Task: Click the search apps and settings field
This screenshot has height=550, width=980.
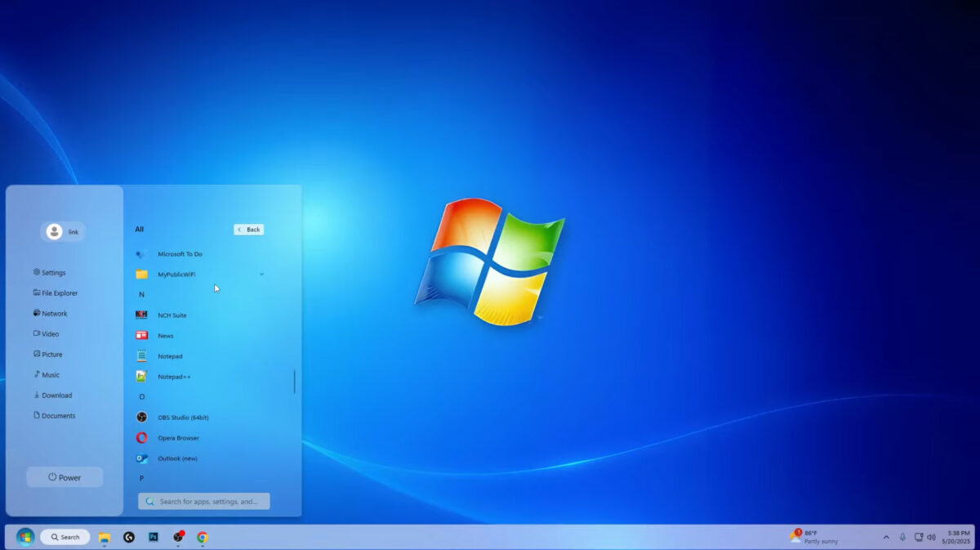Action: click(x=203, y=500)
